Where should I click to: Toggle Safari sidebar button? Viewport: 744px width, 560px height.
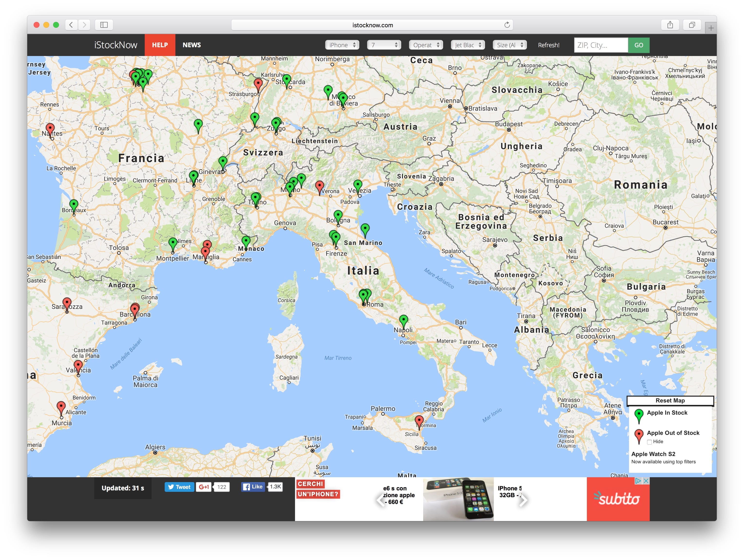(x=104, y=25)
